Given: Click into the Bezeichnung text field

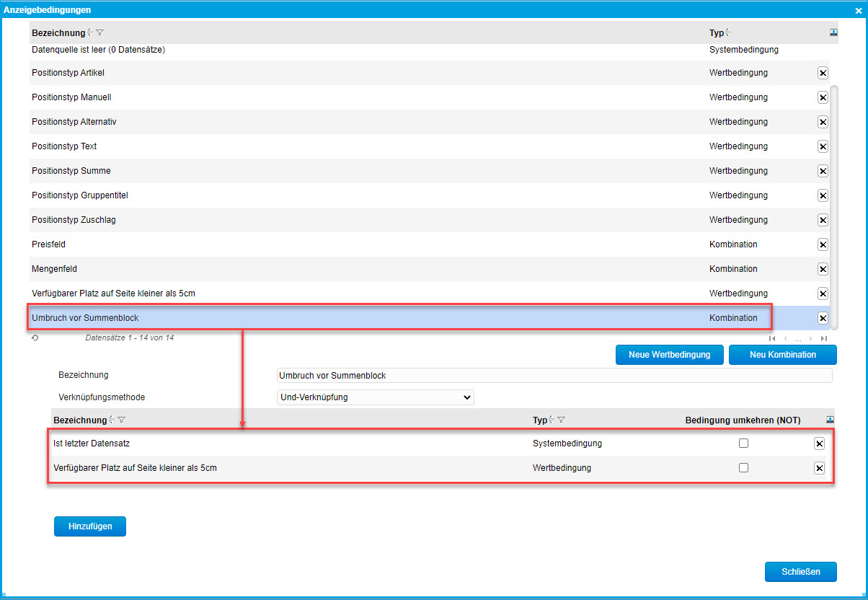Looking at the screenshot, I should click(x=554, y=376).
